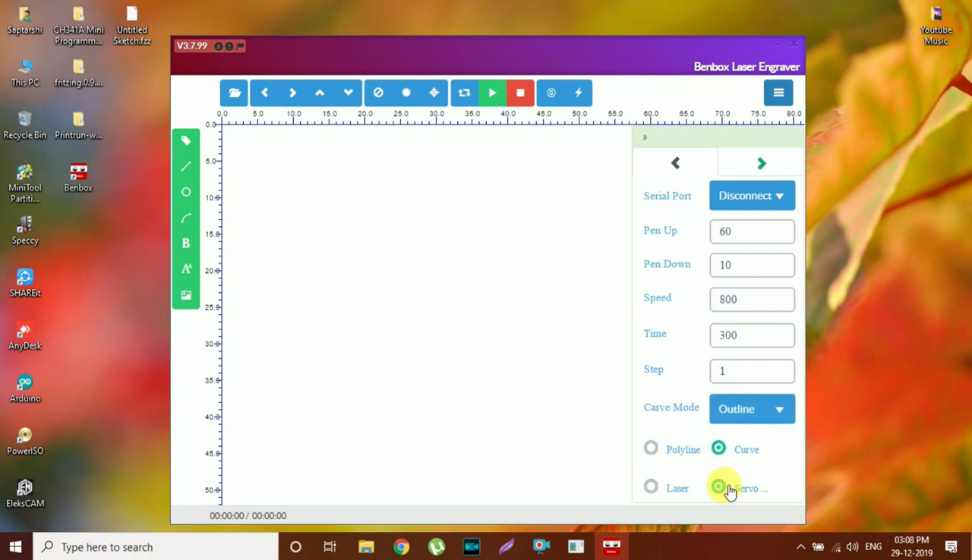The height and width of the screenshot is (560, 972).
Task: Select the Curve radio button
Action: pos(718,448)
